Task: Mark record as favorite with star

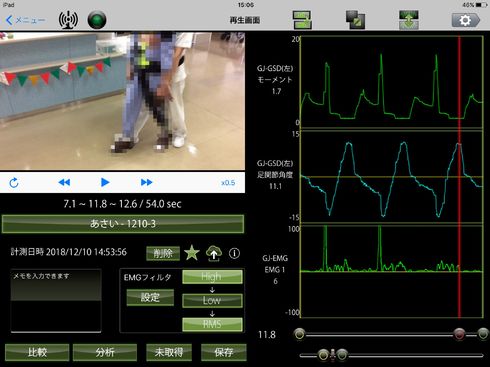Action: pos(192,253)
